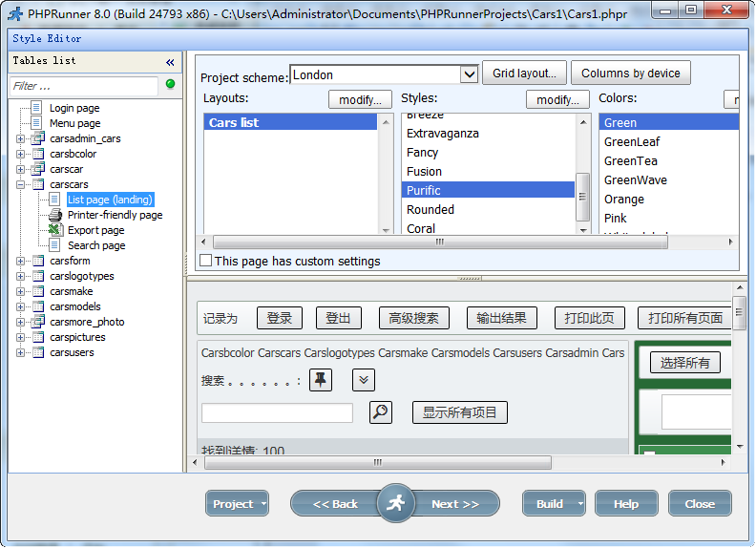This screenshot has width=756, height=548.
Task: Click the Filter input field
Action: (84, 86)
